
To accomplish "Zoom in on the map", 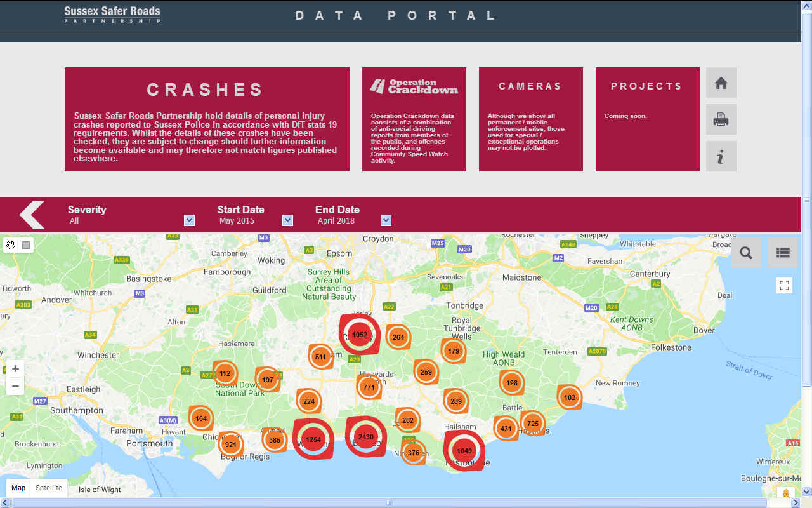I will pos(15,368).
